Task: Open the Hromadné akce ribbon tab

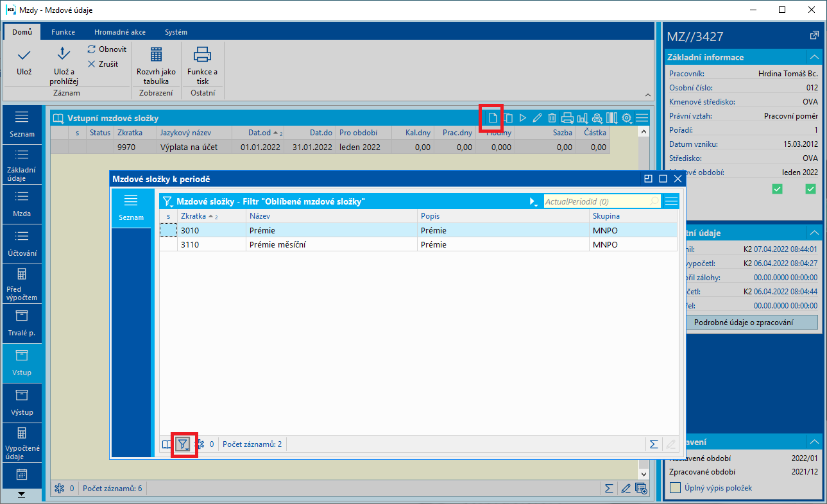Action: (119, 32)
